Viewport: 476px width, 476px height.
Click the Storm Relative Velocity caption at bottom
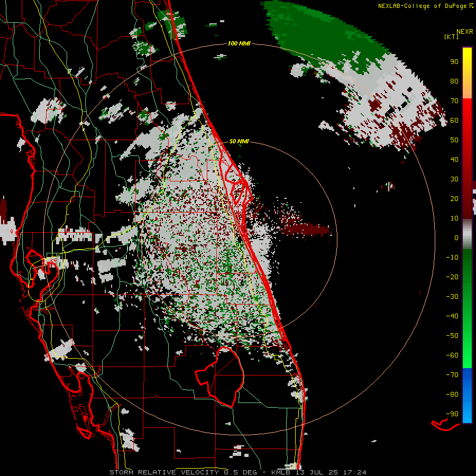237,472
